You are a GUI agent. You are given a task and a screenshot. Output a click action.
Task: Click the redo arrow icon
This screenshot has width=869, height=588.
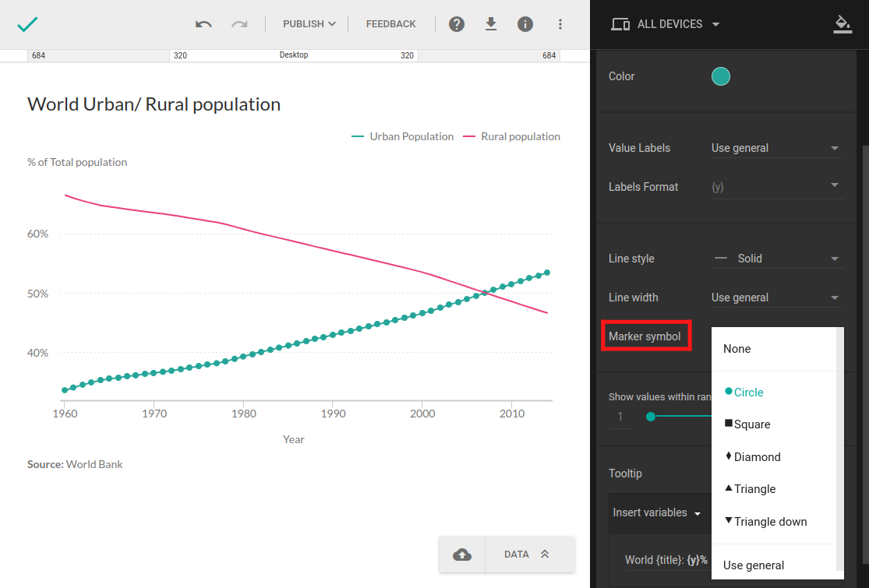tap(239, 24)
